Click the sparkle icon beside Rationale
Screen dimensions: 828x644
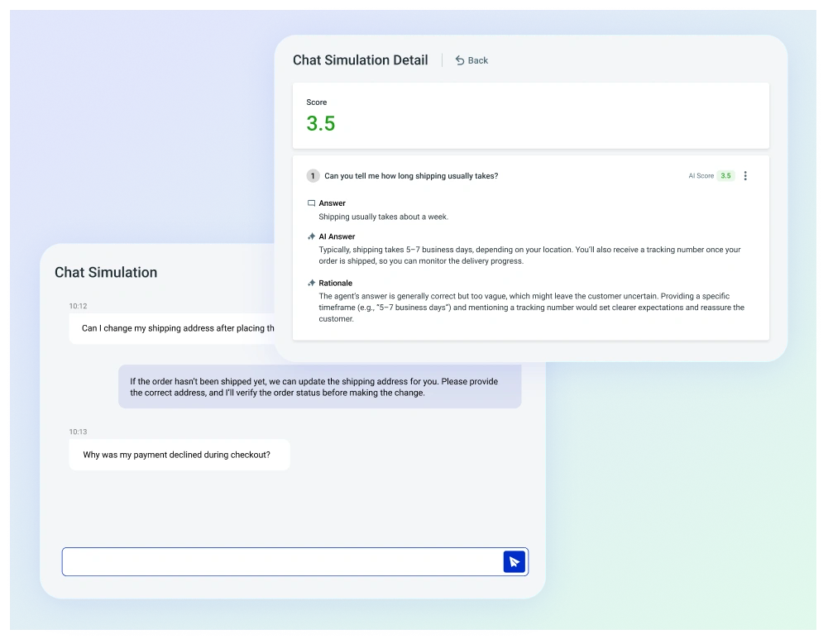pos(312,283)
